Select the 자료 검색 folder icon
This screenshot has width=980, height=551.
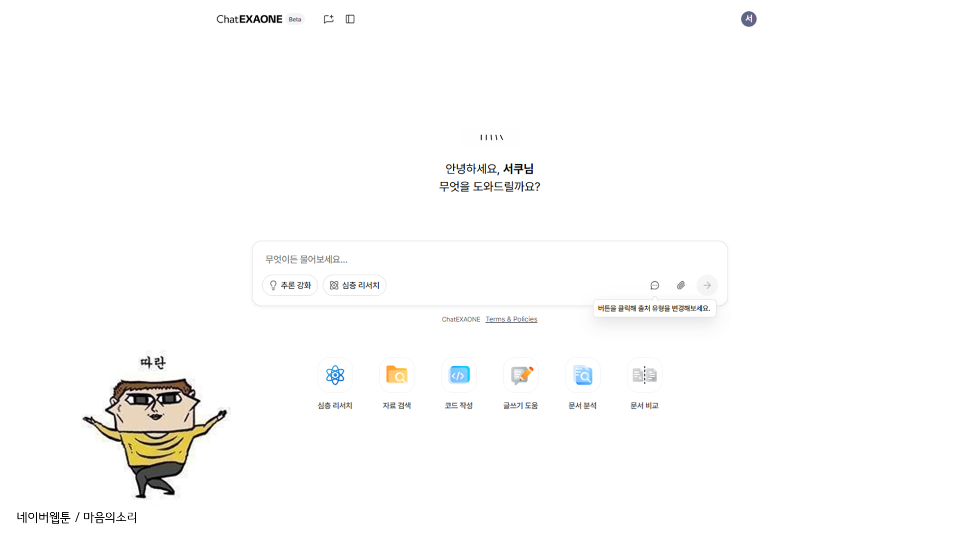coord(397,375)
